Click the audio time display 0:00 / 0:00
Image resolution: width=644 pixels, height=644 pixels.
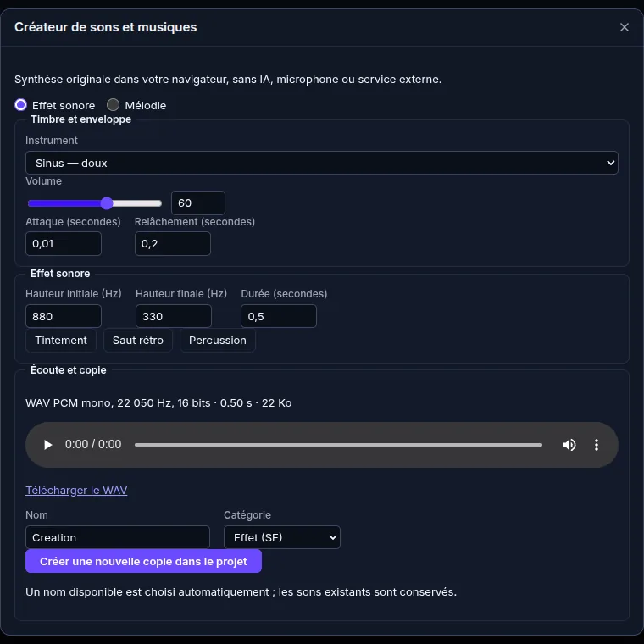[93, 444]
